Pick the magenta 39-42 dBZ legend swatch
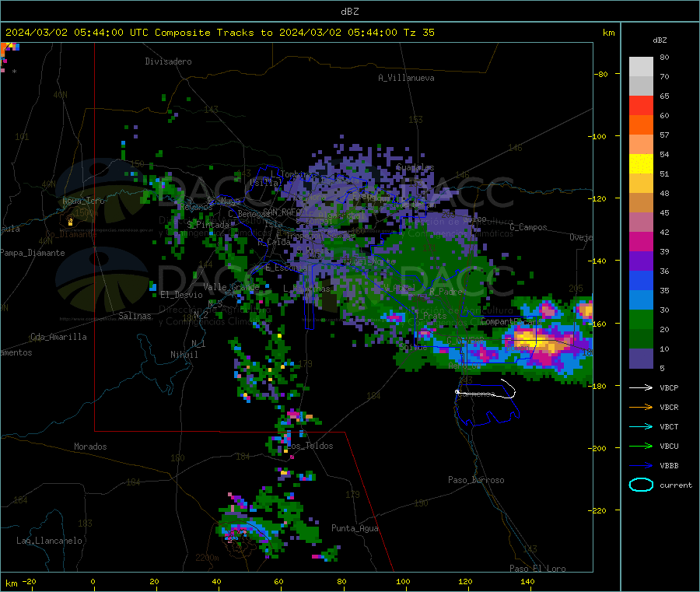This screenshot has width=700, height=592. [641, 241]
